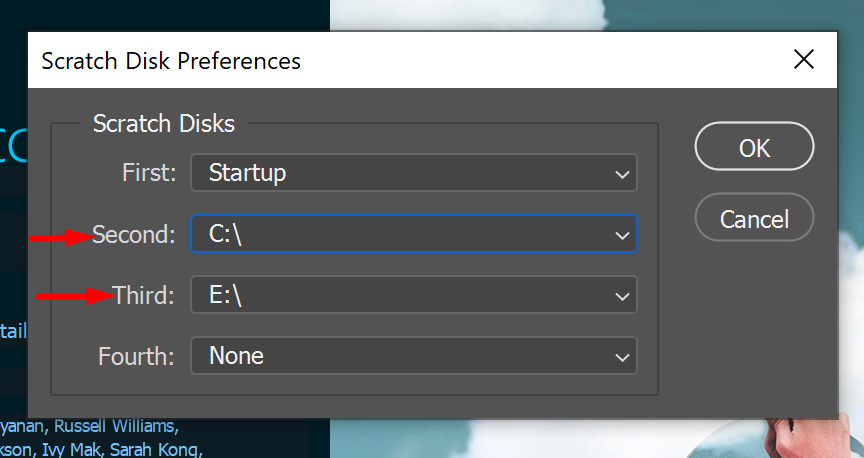Screen dimensions: 864x458
Task: Click the "Fourth:" label
Action: 137,355
